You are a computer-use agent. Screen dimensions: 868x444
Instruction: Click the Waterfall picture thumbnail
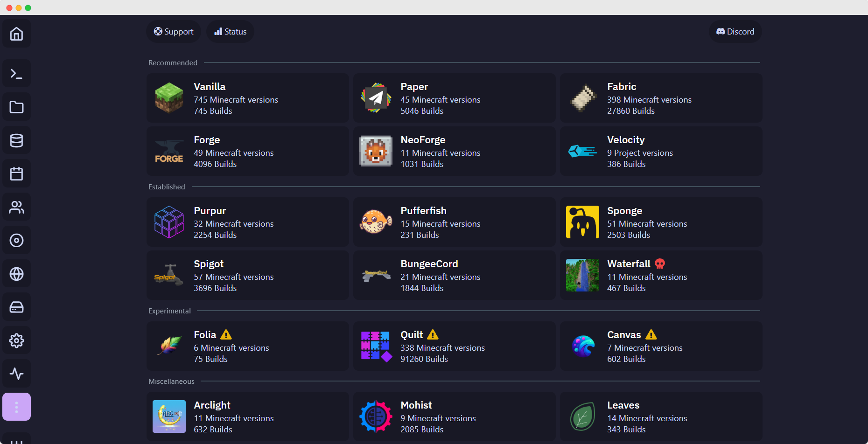[x=582, y=275]
